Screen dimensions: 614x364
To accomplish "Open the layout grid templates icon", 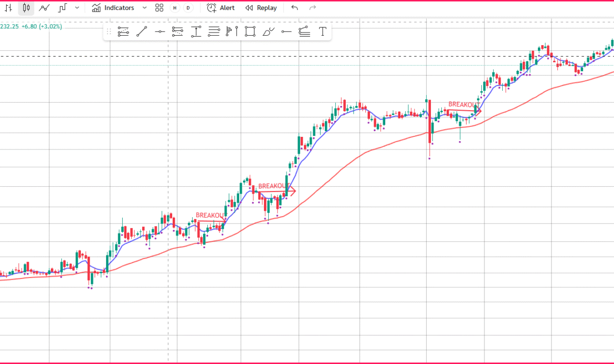I will point(160,8).
